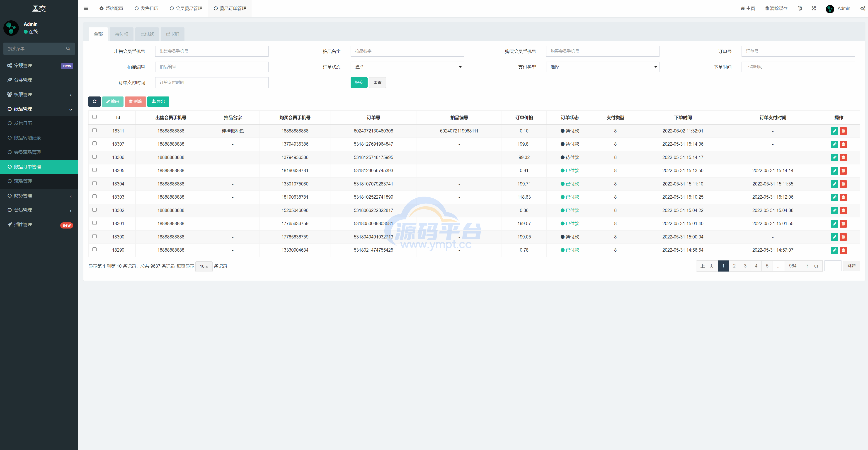
Task: Edit order 18305 with the pencil icon
Action: coord(834,171)
